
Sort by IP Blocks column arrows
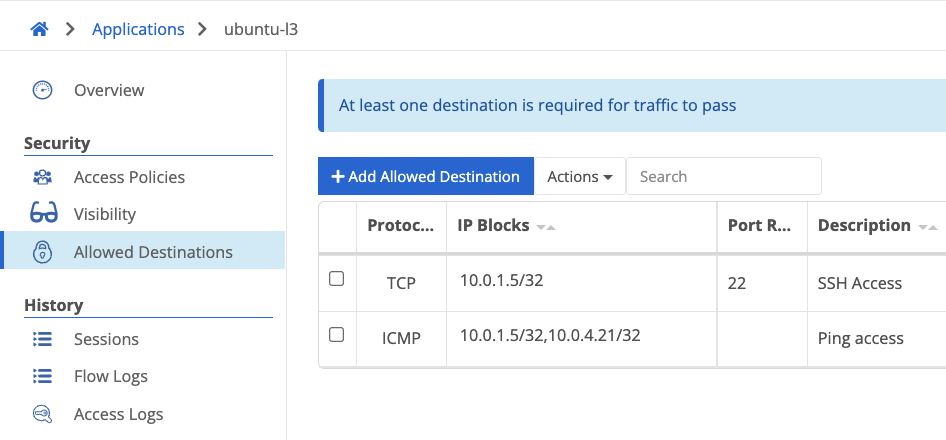tap(546, 227)
